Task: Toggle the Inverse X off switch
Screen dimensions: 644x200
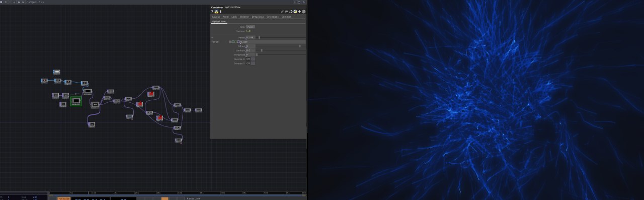Action: click(x=253, y=59)
